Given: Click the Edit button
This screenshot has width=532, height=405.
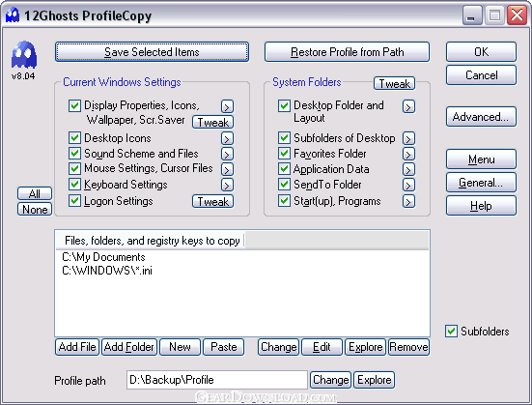Looking at the screenshot, I should click(x=322, y=347).
